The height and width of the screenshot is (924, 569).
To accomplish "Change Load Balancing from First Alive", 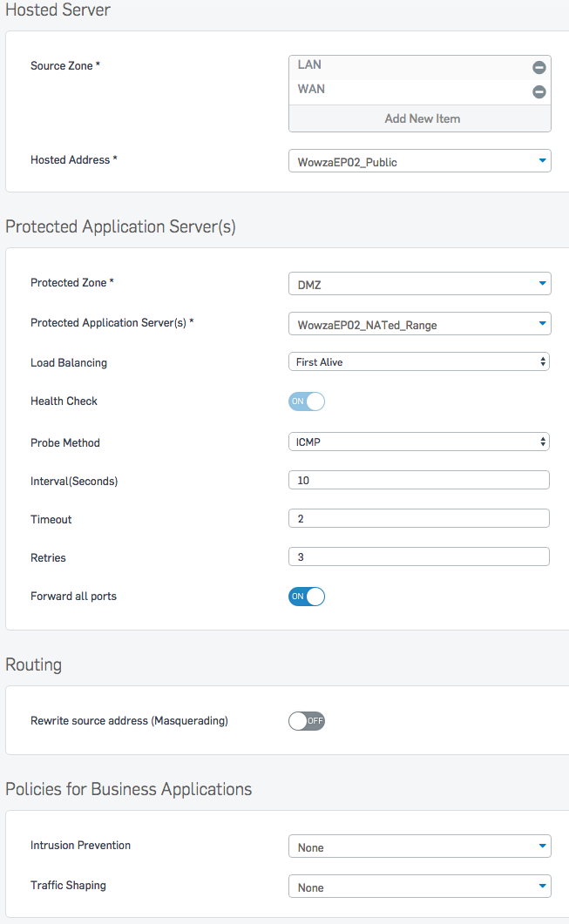I will [419, 361].
